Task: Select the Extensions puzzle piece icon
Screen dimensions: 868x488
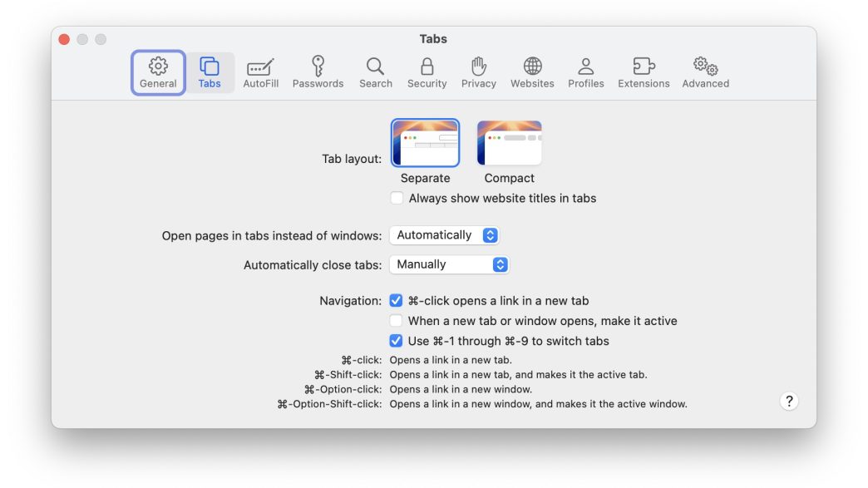Action: [644, 67]
